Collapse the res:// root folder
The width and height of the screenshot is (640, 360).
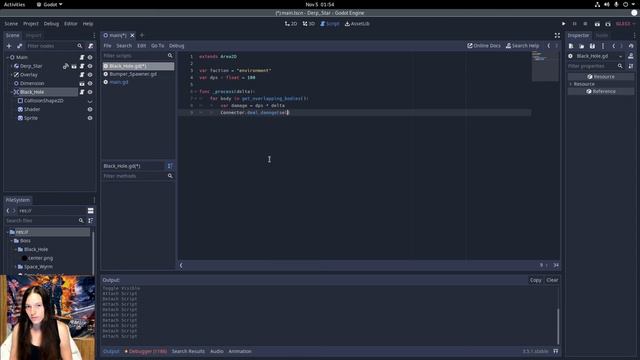(x=7, y=232)
